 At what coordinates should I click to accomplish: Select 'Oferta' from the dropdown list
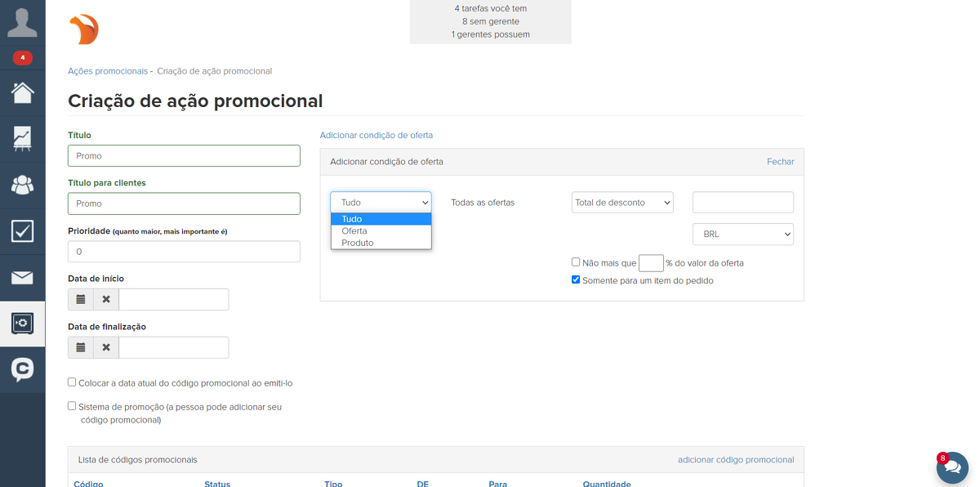354,231
